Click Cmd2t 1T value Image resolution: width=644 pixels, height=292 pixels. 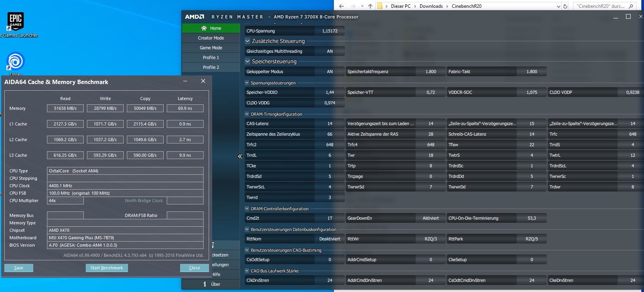tap(330, 218)
